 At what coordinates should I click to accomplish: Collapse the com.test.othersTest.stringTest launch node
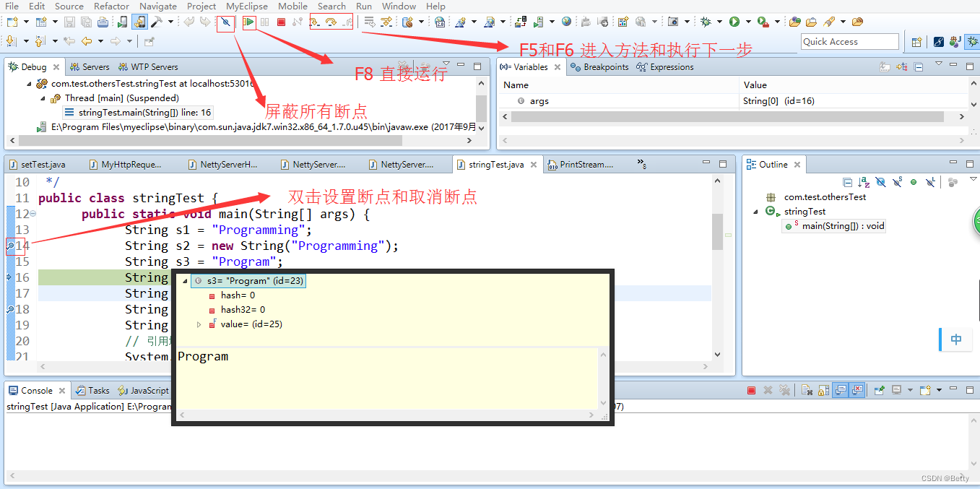pyautogui.click(x=30, y=84)
